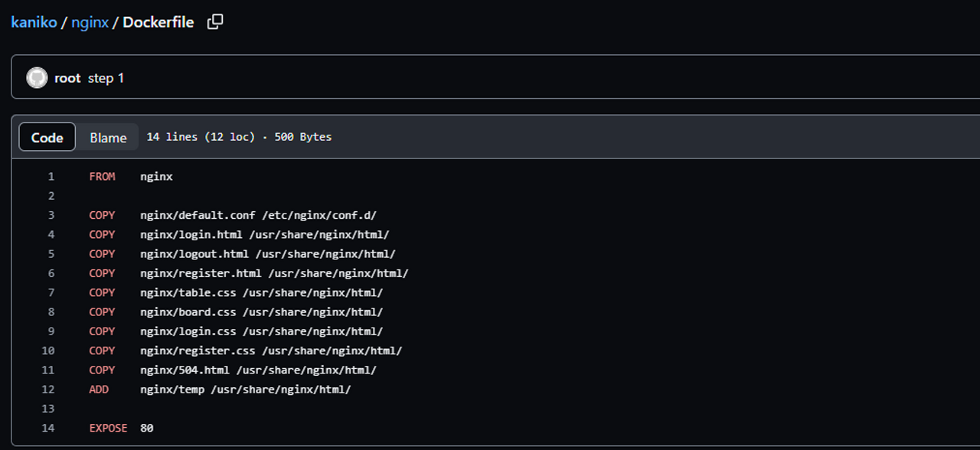Switch to the Code view tab
This screenshot has width=980, height=450.
pyautogui.click(x=47, y=137)
